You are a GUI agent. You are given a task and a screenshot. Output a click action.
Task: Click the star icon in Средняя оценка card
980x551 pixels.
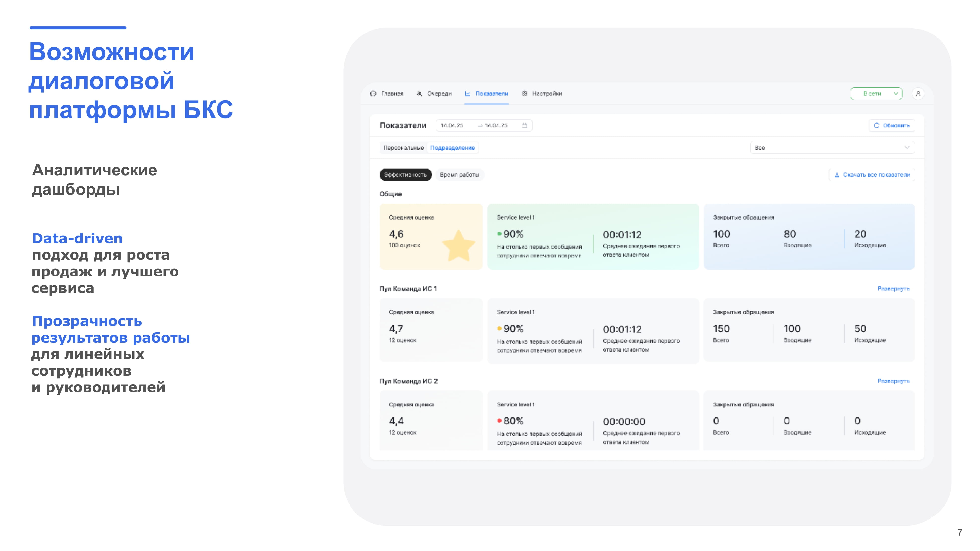coord(458,246)
